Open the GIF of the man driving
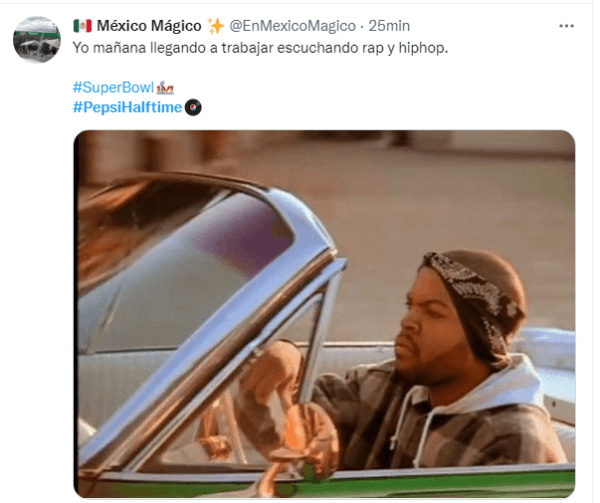600x503 pixels. (x=324, y=314)
